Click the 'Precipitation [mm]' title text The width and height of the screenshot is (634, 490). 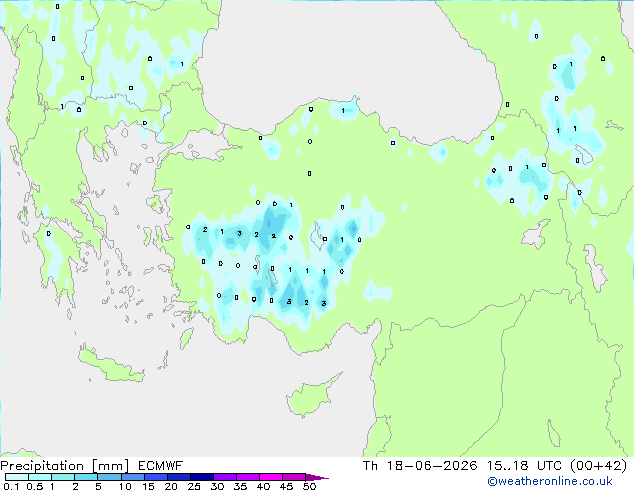click(x=65, y=466)
